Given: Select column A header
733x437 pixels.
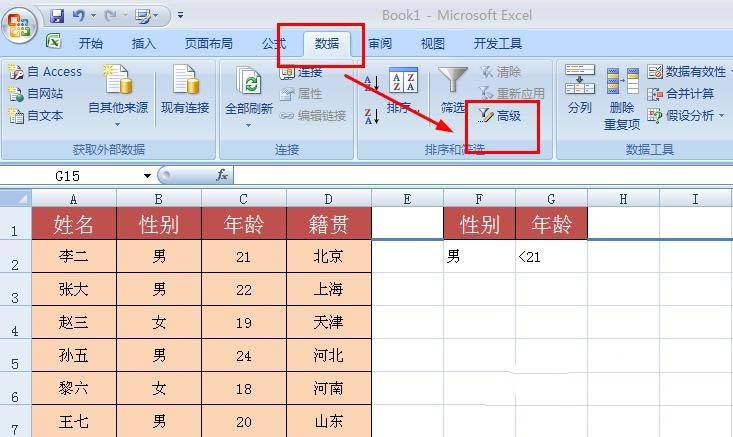Looking at the screenshot, I should coord(74,199).
